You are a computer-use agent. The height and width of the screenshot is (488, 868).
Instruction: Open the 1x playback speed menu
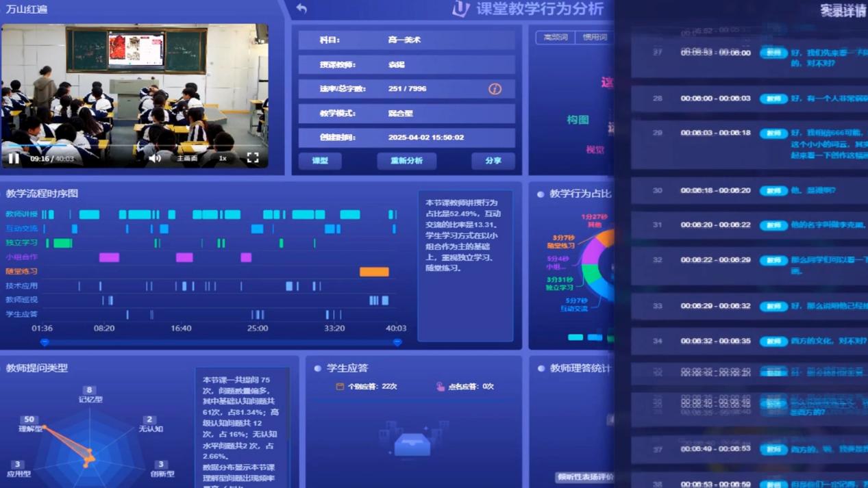click(x=223, y=158)
